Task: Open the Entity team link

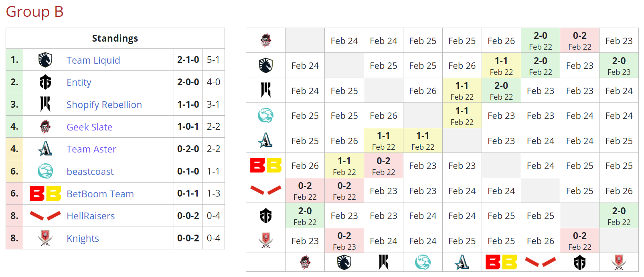Action: coord(79,82)
